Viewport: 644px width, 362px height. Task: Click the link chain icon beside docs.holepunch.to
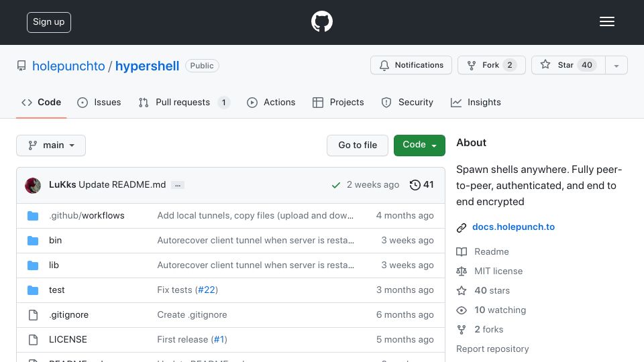pos(462,228)
